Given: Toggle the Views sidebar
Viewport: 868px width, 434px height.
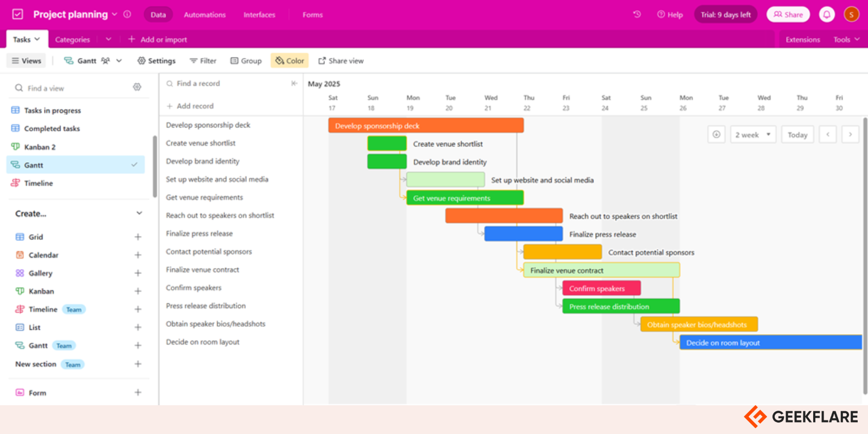Looking at the screenshot, I should 27,61.
